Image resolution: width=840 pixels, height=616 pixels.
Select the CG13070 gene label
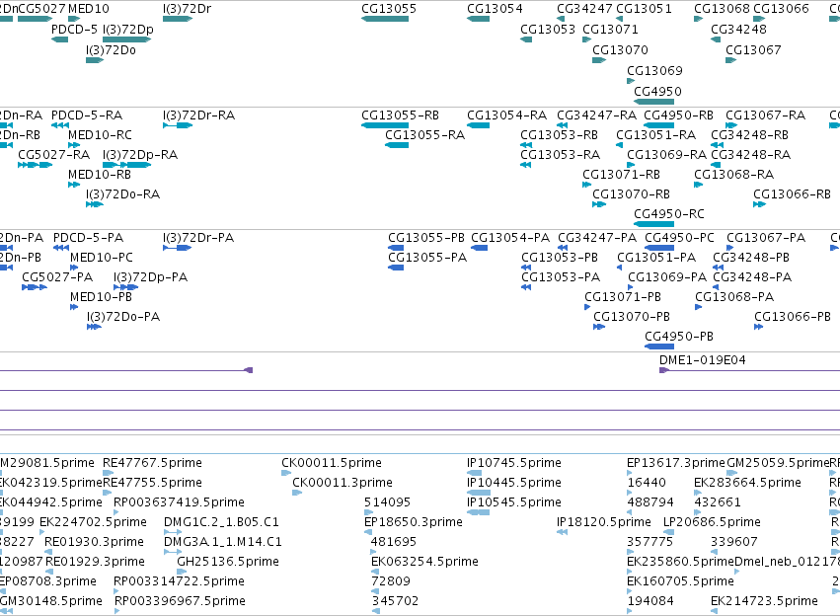620,50
